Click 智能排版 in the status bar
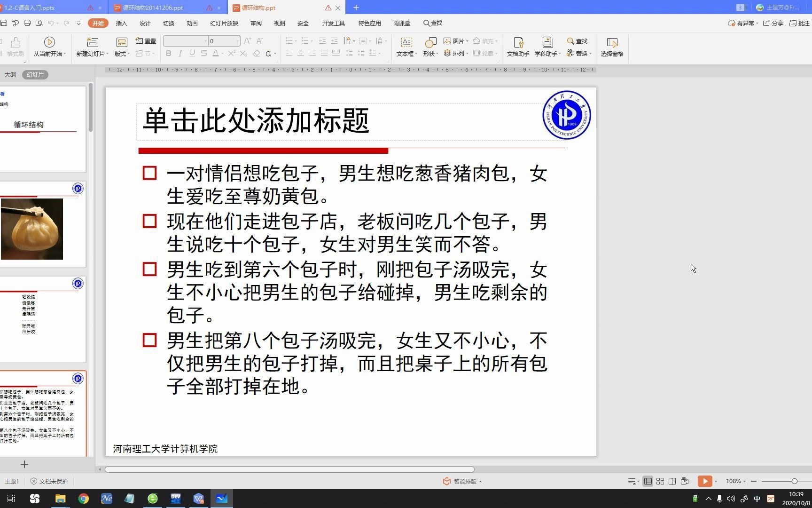 [463, 481]
